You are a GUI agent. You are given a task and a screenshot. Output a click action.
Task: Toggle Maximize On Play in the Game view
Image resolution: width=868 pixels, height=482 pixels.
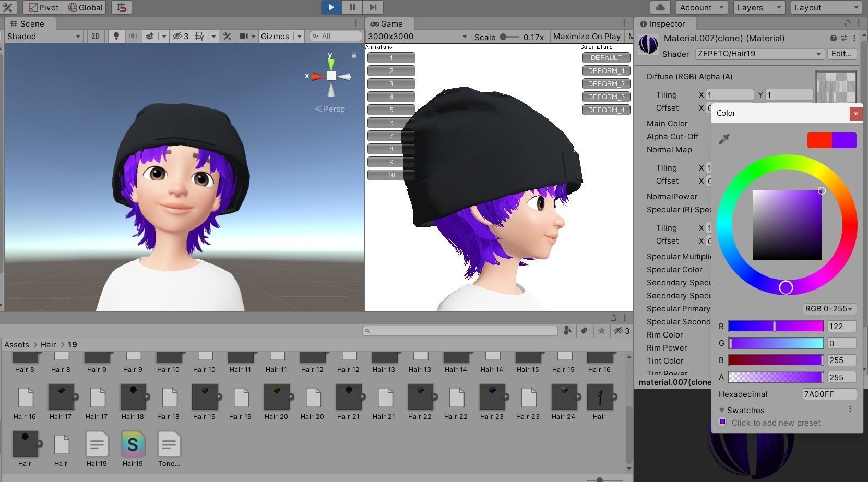tap(586, 36)
